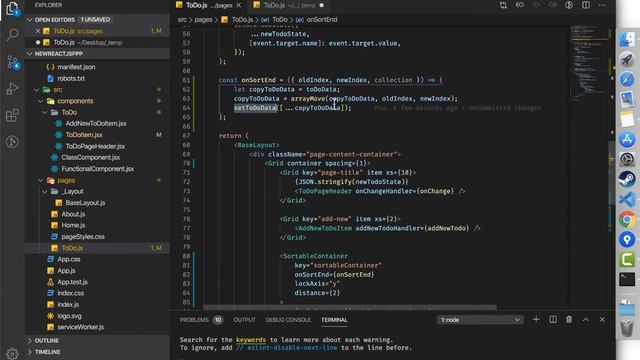Switch to the Problems panel tab

194,320
